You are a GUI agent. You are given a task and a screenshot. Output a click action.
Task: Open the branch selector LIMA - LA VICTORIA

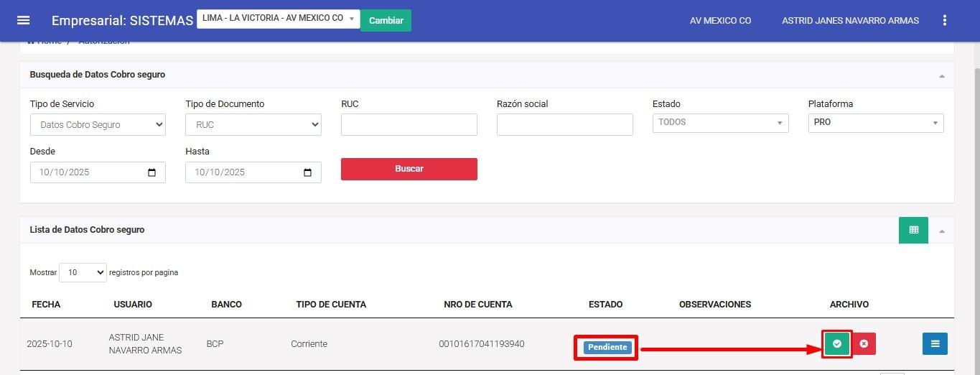(x=278, y=19)
